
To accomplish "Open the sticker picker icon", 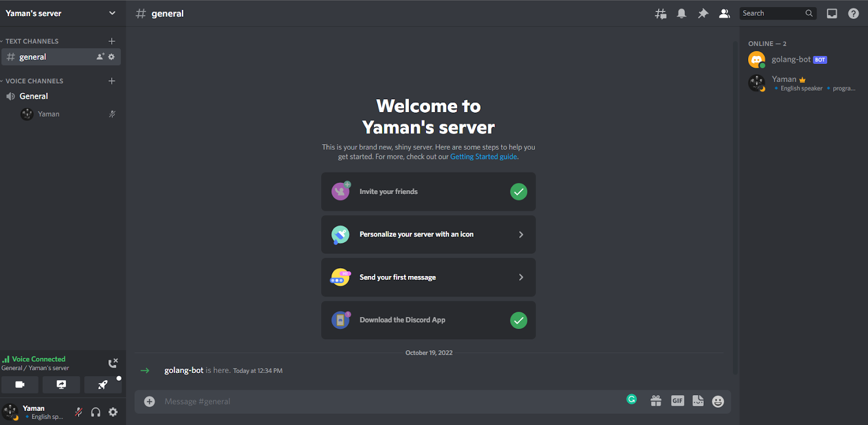I will (698, 401).
